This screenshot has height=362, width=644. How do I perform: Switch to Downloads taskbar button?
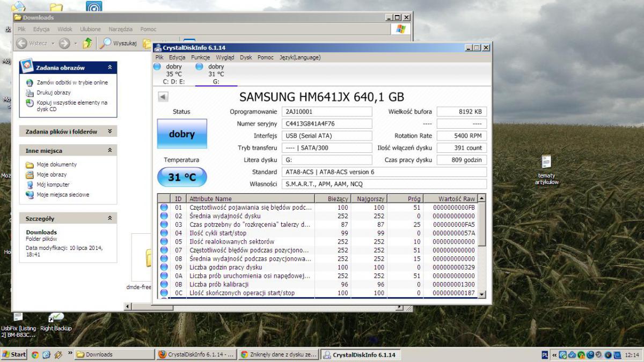[x=114, y=354]
